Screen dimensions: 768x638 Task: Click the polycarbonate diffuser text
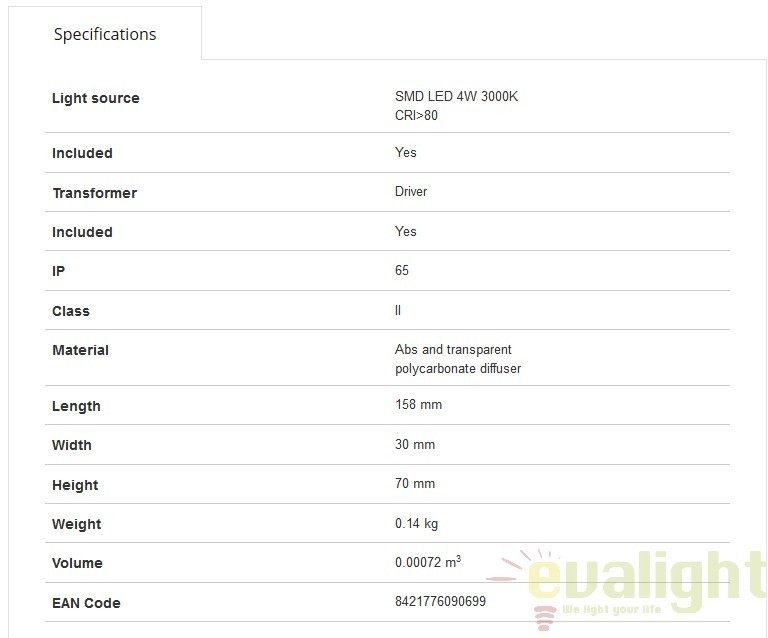(458, 369)
